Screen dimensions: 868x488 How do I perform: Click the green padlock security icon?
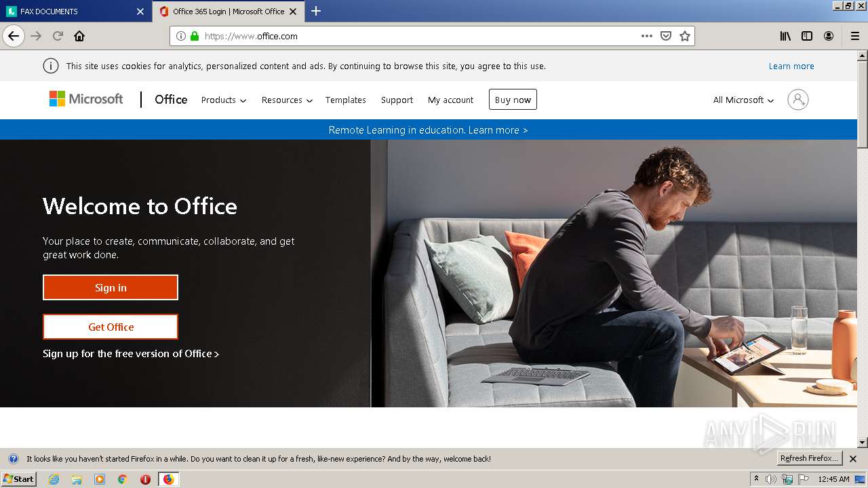click(x=195, y=36)
